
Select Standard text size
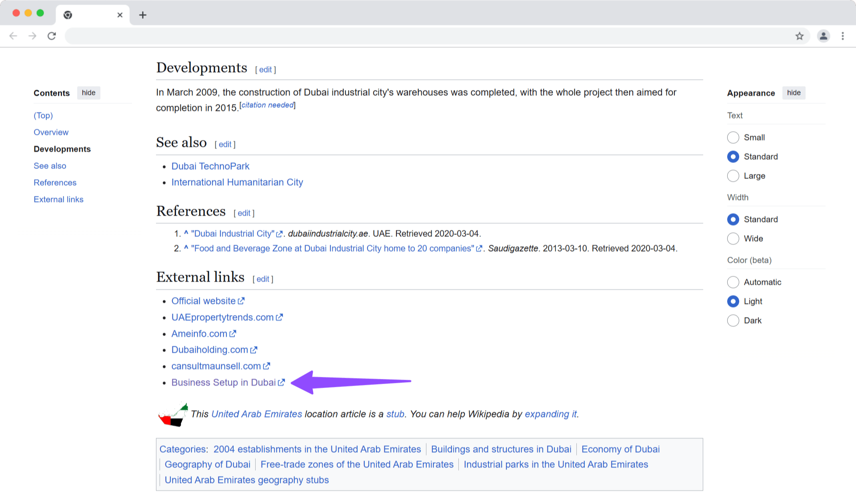(733, 157)
